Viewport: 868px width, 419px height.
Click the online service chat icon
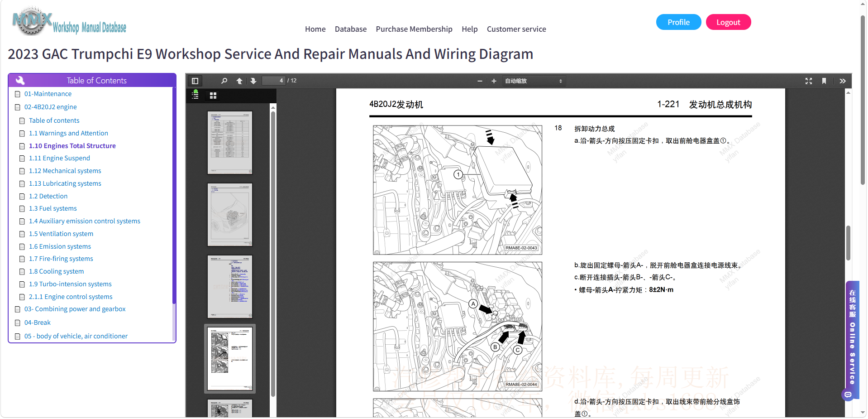click(848, 395)
